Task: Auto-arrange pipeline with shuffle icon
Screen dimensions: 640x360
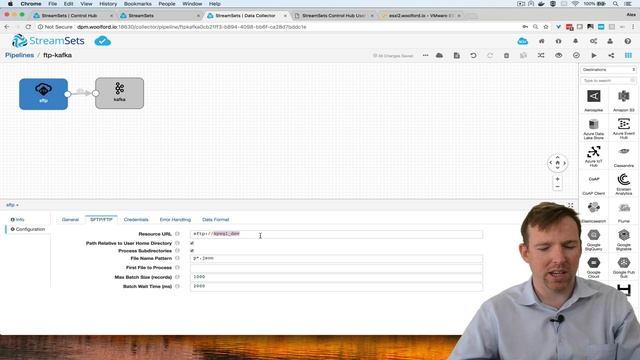Action: 541,56
